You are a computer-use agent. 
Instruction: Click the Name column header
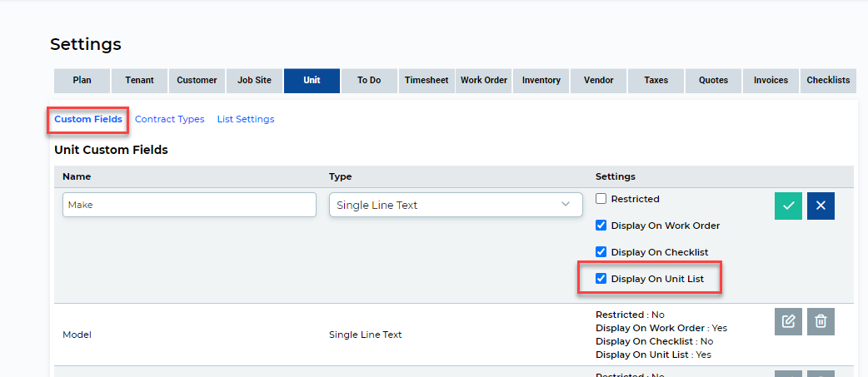[77, 177]
